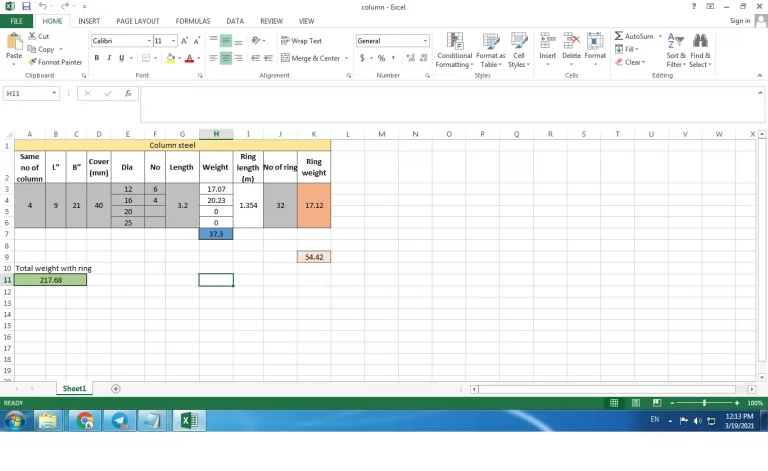Open Find & Select binoculars menu
The image size is (768, 471).
(700, 50)
